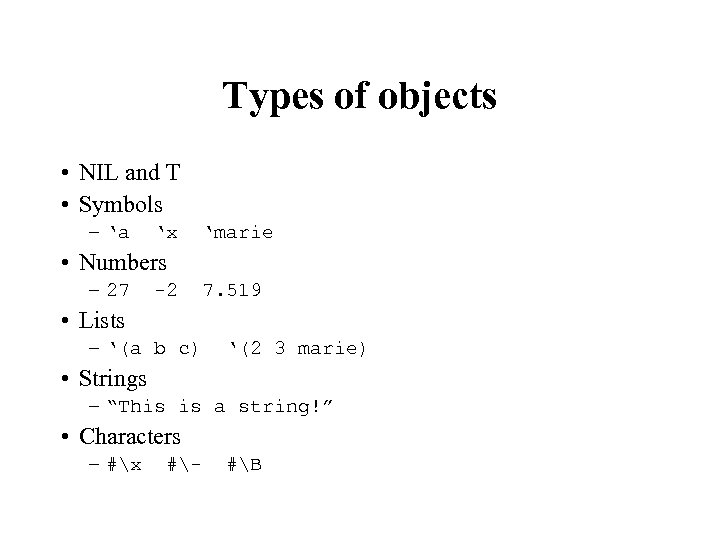This screenshot has height=540, width=720.
Task: Select the list example '(a b c)
Action: coord(155,349)
